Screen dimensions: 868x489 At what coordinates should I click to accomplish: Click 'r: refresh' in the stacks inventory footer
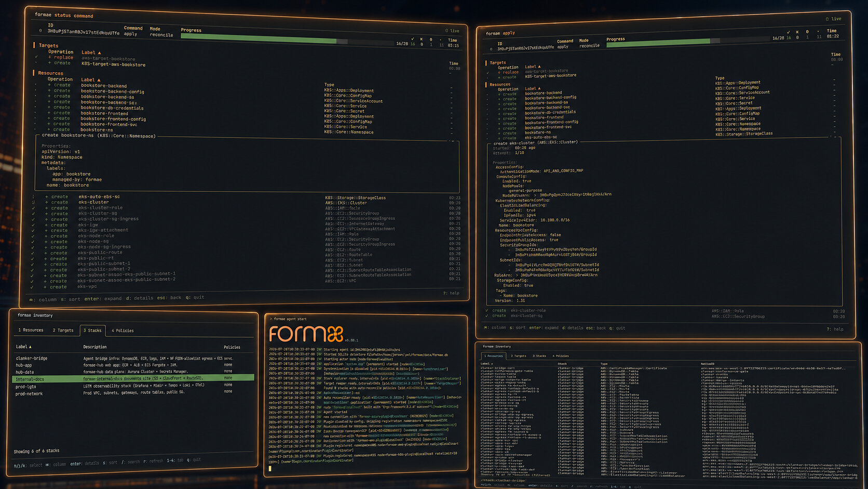click(153, 461)
